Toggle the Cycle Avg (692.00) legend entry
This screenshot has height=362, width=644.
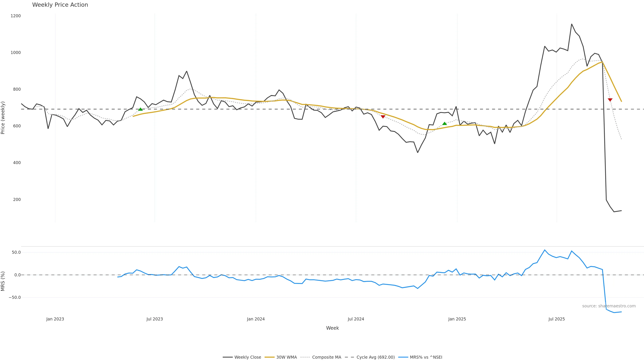point(375,357)
